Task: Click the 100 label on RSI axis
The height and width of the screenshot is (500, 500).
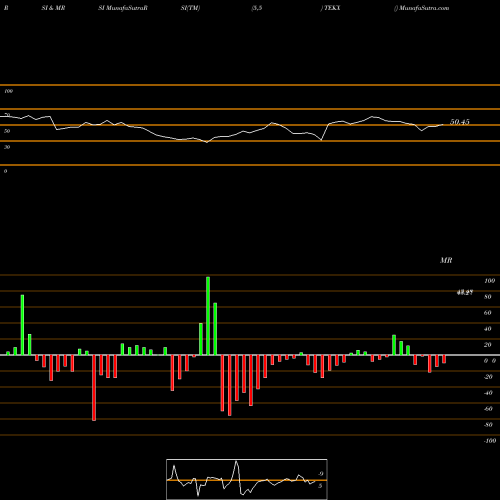Action: coord(8,91)
